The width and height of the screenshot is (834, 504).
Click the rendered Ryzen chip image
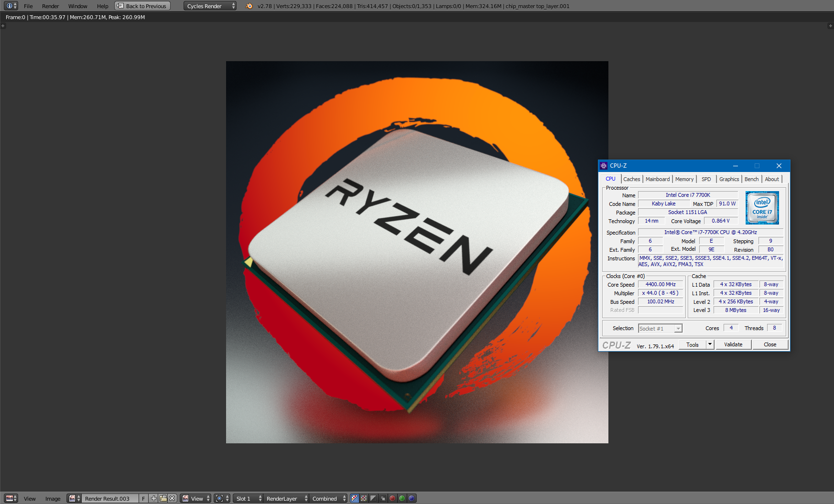tap(417, 252)
